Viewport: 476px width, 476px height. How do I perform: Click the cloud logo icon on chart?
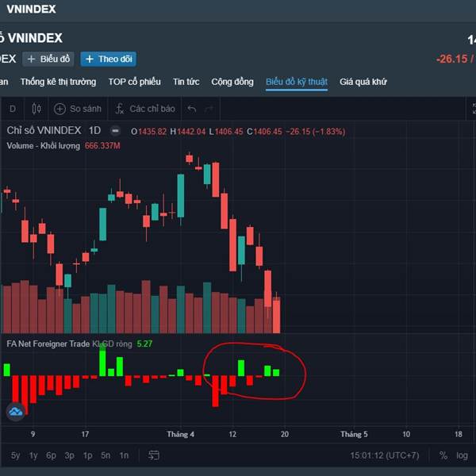click(x=16, y=412)
